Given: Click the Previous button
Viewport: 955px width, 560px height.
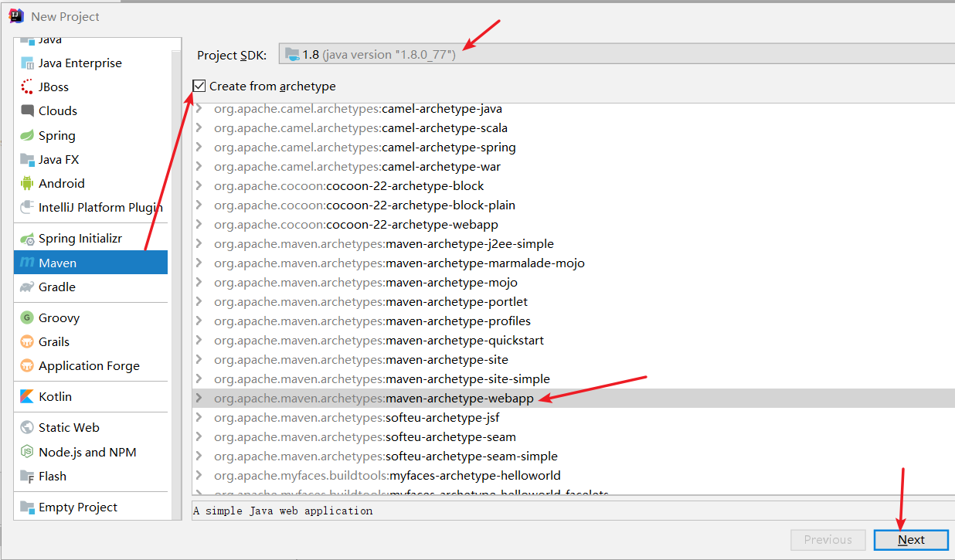Looking at the screenshot, I should [828, 540].
